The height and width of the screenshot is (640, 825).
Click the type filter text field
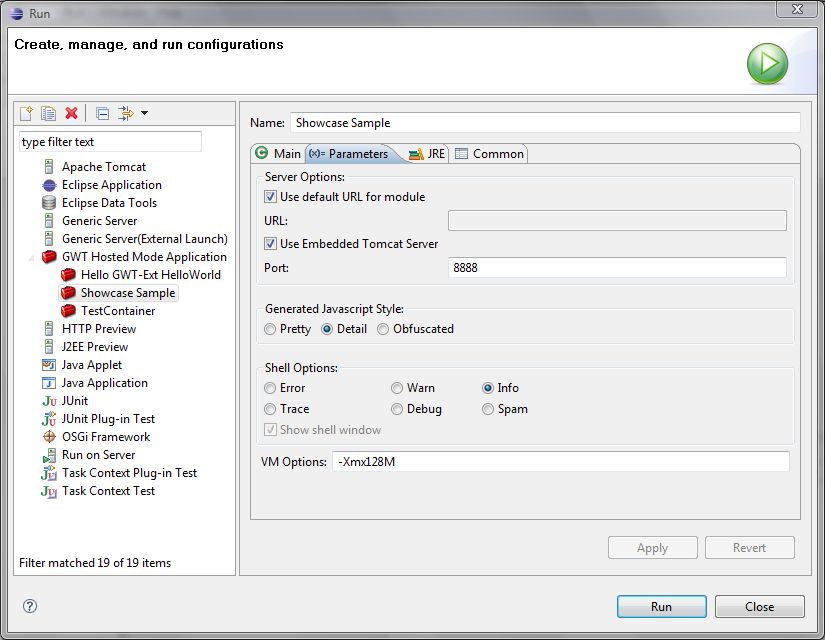(x=110, y=142)
